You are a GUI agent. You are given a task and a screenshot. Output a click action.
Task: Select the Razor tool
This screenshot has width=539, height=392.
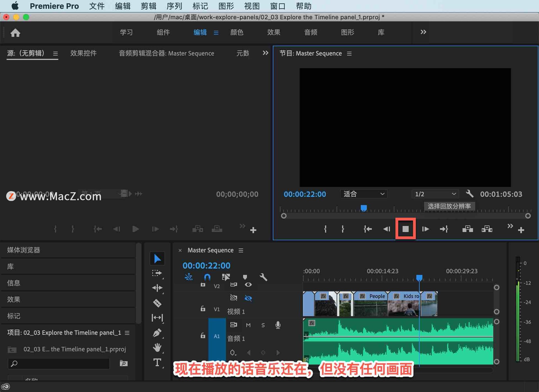point(157,303)
